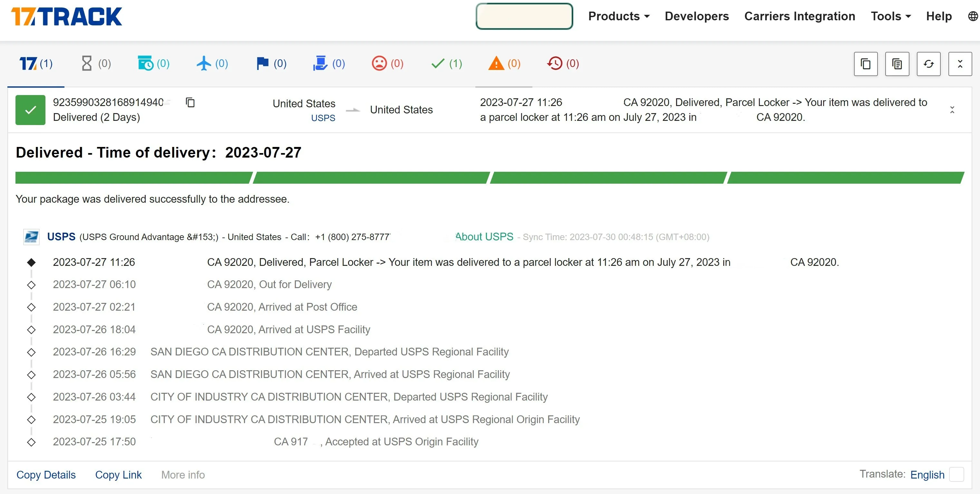This screenshot has height=494, width=980.
Task: Click the empty header button box
Action: pyautogui.click(x=524, y=16)
